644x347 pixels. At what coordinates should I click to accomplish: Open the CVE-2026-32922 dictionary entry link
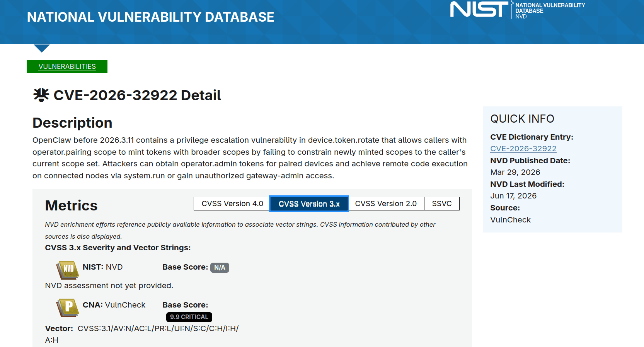tap(523, 149)
